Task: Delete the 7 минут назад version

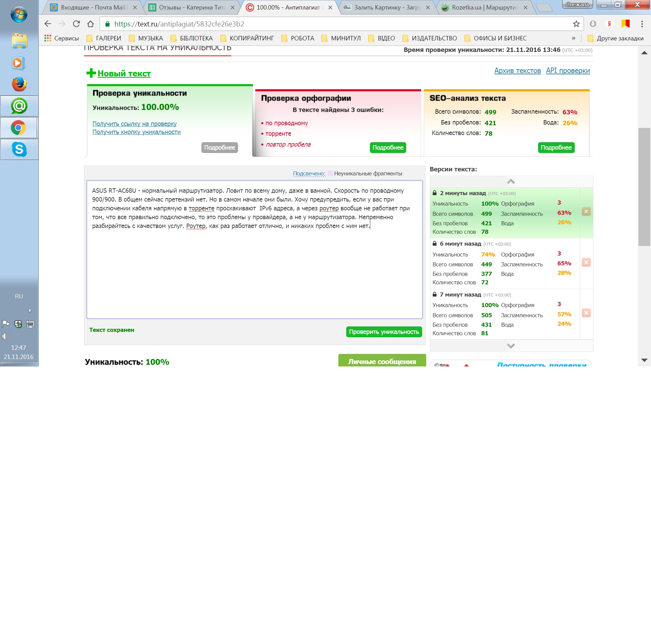Action: (x=586, y=313)
